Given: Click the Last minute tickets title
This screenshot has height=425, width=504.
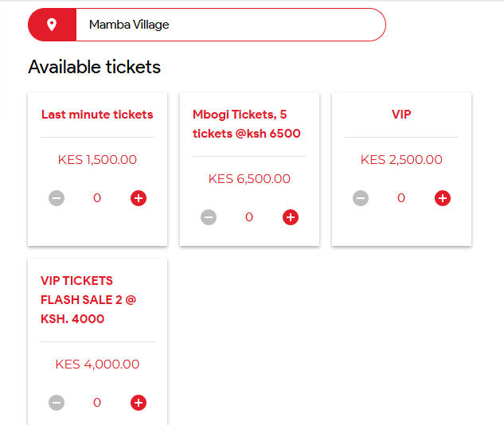Looking at the screenshot, I should (x=97, y=115).
